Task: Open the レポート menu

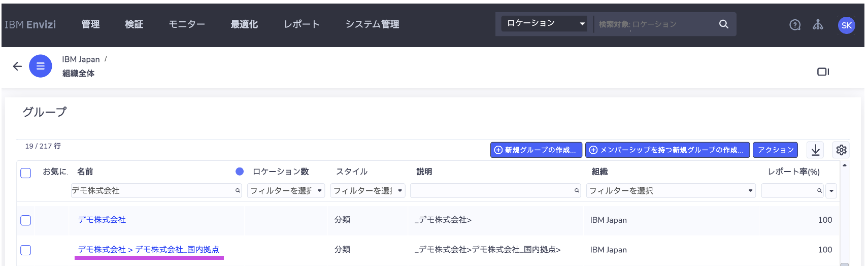Action: click(302, 24)
